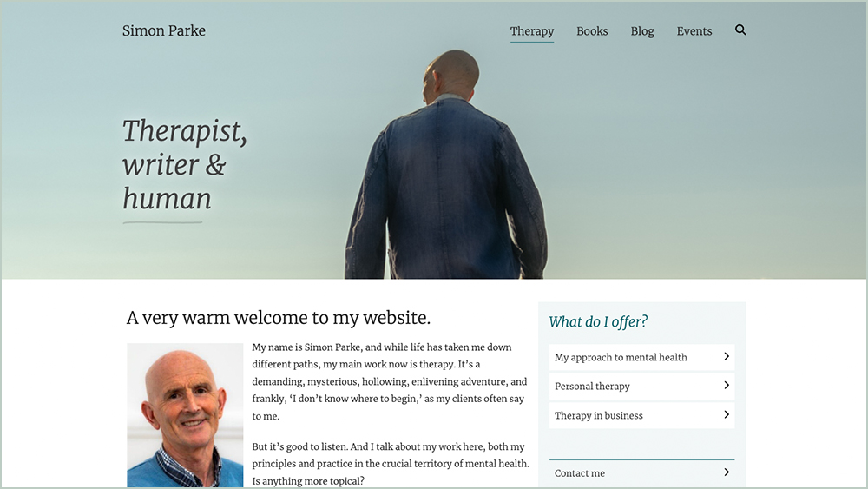Click chevron next to Personal therapy
868x489 pixels.
pos(727,386)
